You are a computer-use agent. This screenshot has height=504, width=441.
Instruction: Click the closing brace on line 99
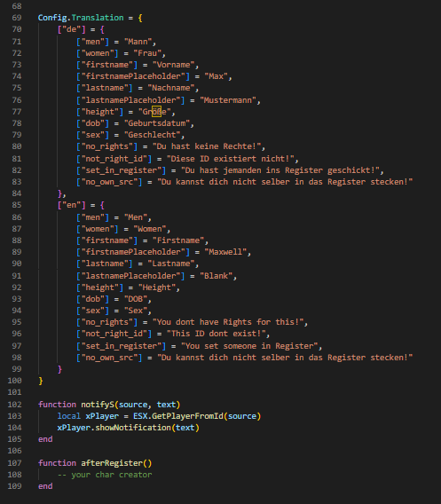tap(59, 369)
